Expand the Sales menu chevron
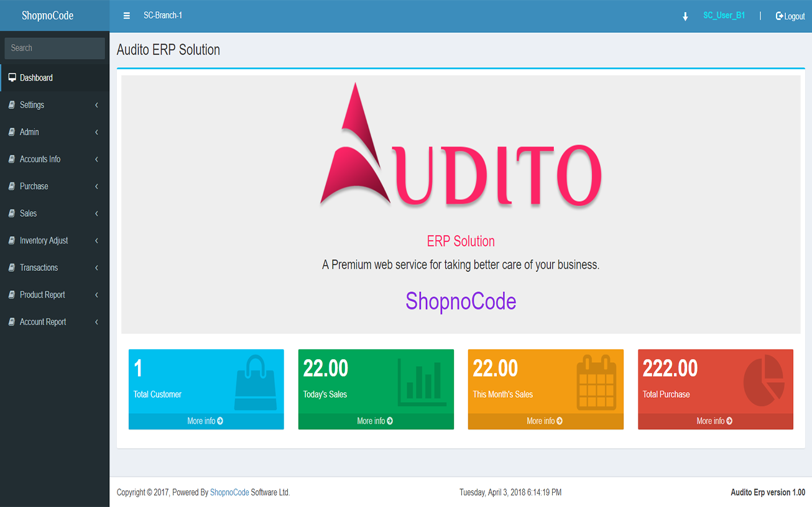812x507 pixels. pos(97,214)
